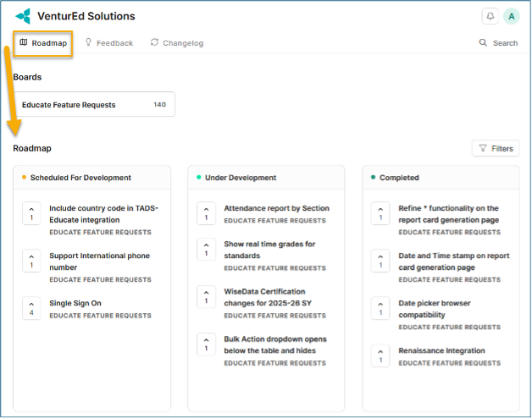The width and height of the screenshot is (532, 418).
Task: Open Refine * functionality on report card page
Action: click(x=448, y=214)
